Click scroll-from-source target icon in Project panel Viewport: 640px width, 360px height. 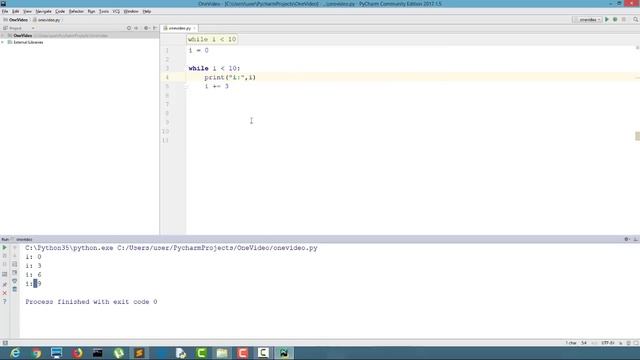click(129, 28)
